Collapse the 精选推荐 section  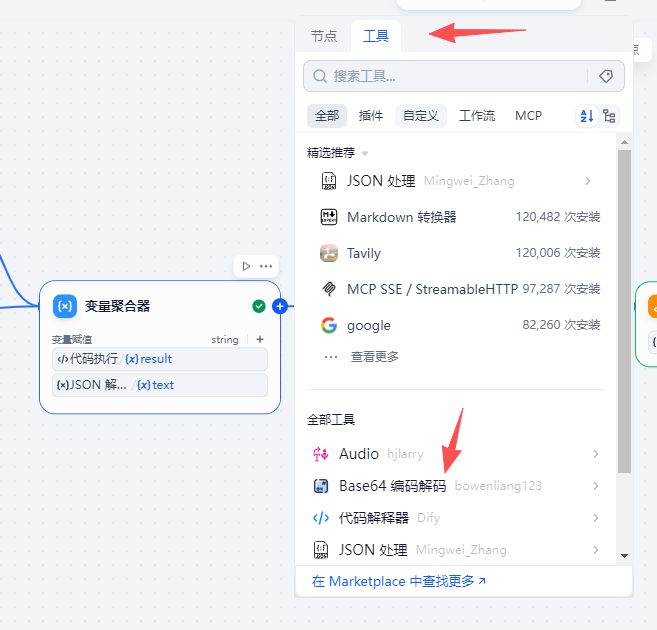(365, 153)
